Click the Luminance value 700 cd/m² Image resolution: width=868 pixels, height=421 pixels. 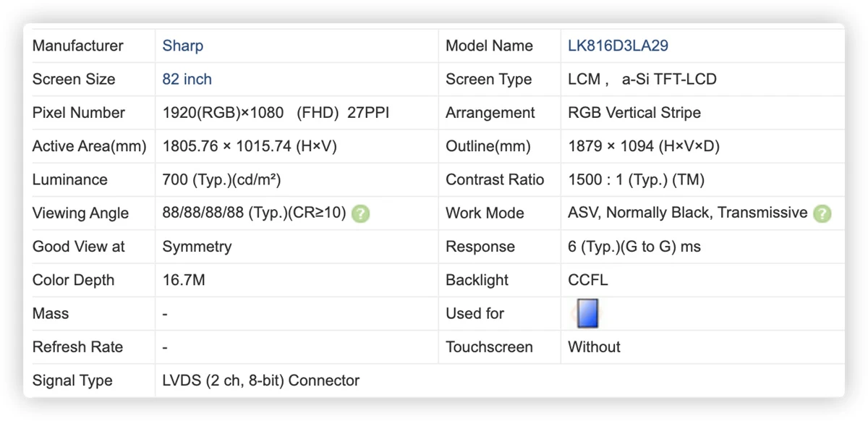tap(221, 180)
